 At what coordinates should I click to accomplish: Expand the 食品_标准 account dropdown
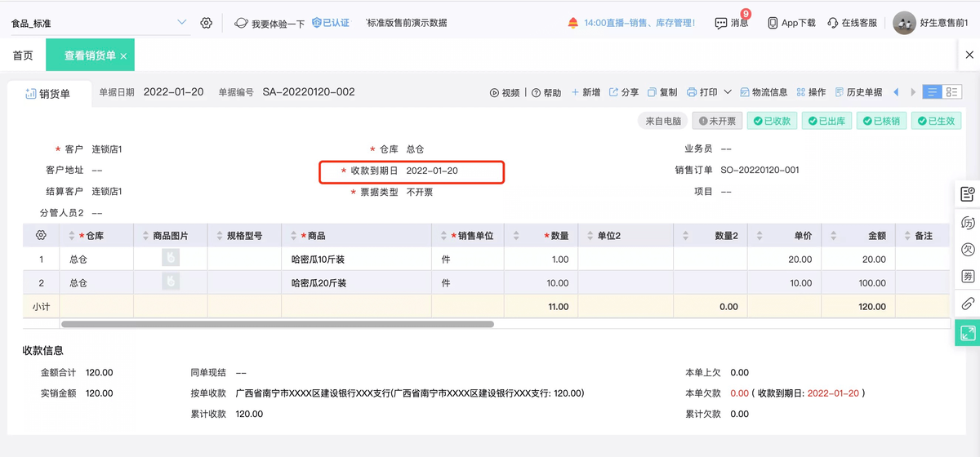pyautogui.click(x=181, y=23)
